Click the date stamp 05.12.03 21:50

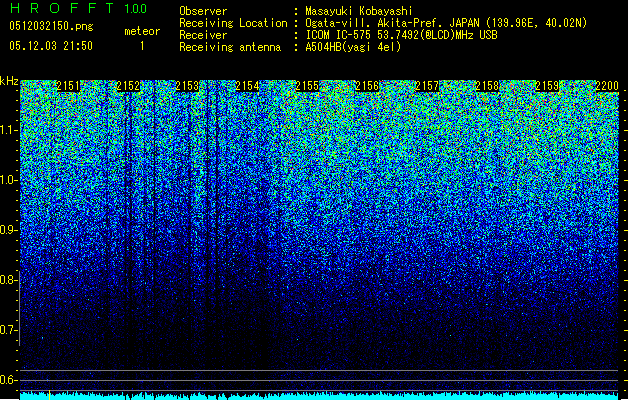click(x=51, y=46)
